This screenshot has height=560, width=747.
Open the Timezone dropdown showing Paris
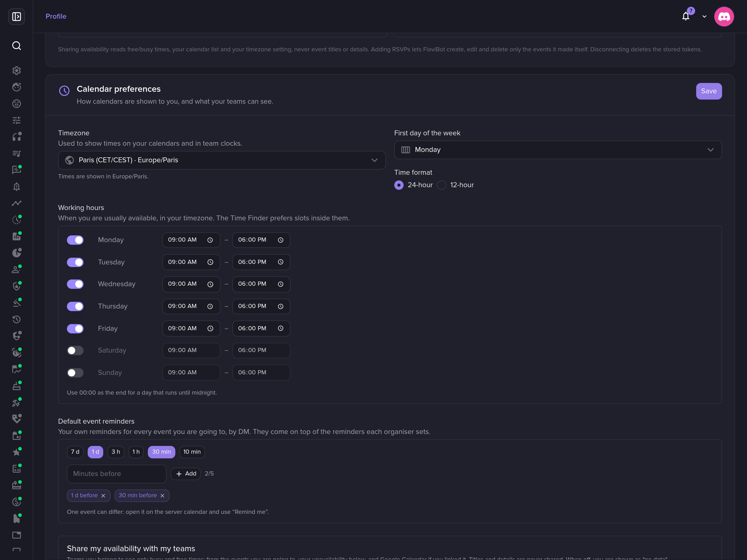pos(222,160)
